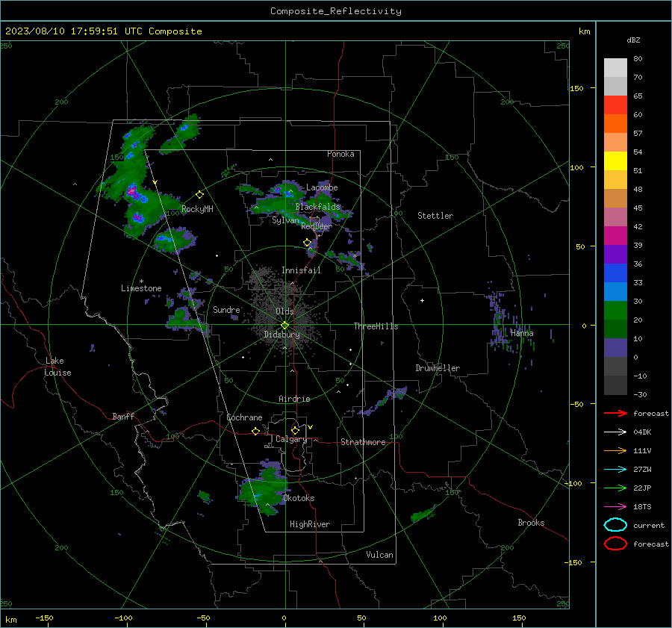Screen dimensions: 672x628
Task: Click the slate-purple 0-10 dBZ swatch
Action: pyautogui.click(x=615, y=348)
